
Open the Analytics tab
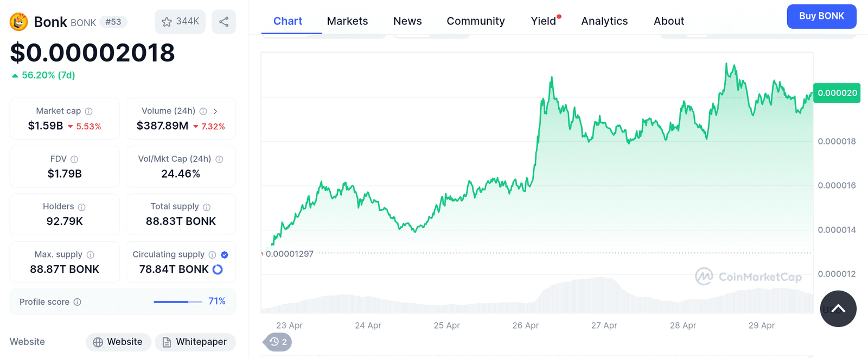pyautogui.click(x=604, y=21)
